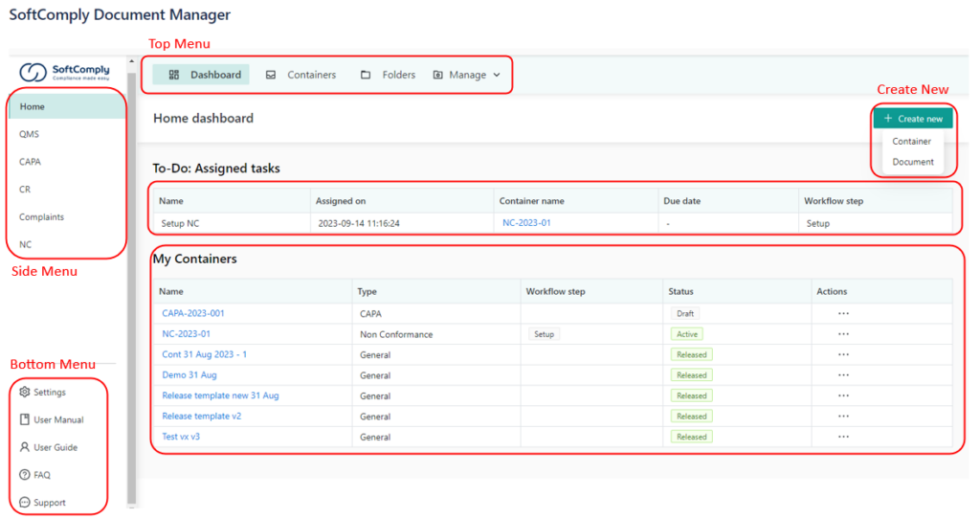The image size is (980, 519).
Task: Open NC-2023-01 link in Assigned tasks
Action: 526,222
